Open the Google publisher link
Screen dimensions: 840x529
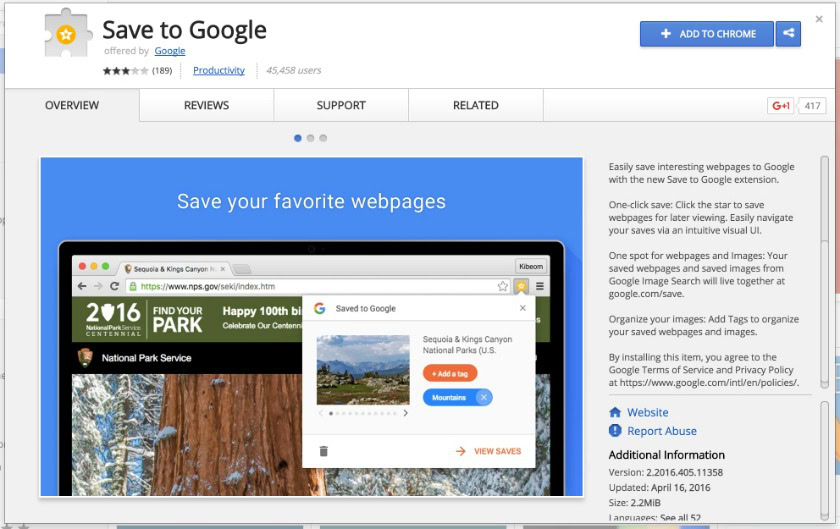pyautogui.click(x=170, y=51)
